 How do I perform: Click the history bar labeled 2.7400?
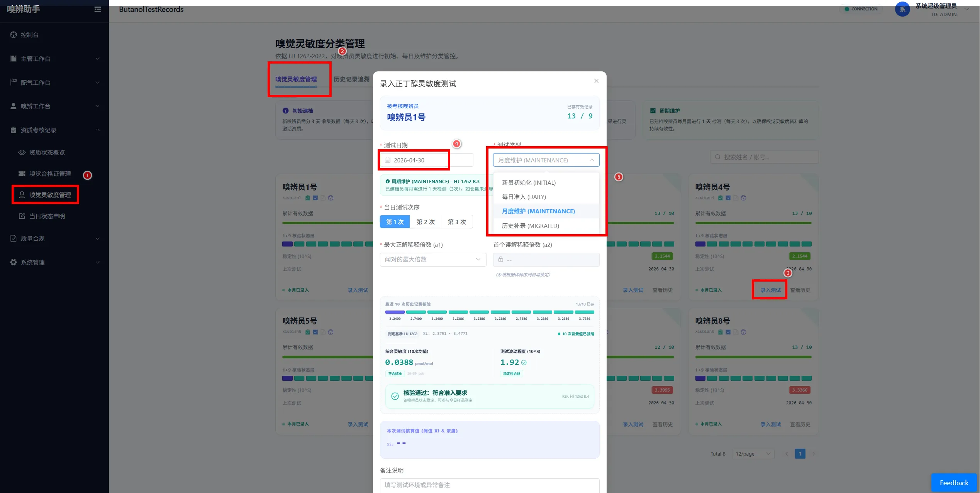[416, 312]
